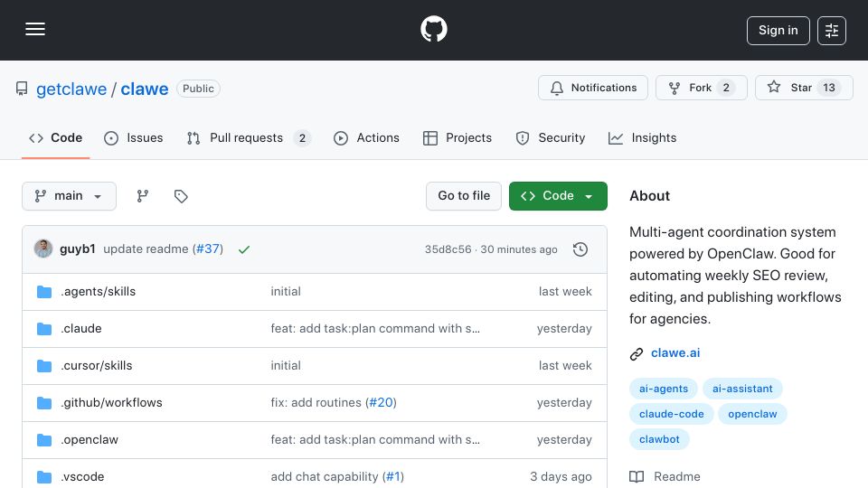This screenshot has width=868, height=488.
Task: Open 'initial' commit message for .agents/skills
Action: [x=286, y=292]
